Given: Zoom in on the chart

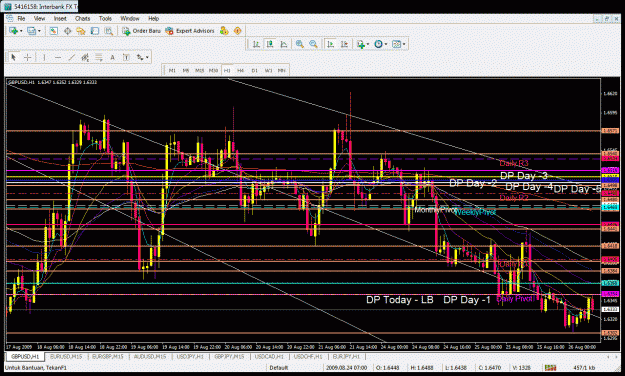Looking at the screenshot, I should (300, 44).
